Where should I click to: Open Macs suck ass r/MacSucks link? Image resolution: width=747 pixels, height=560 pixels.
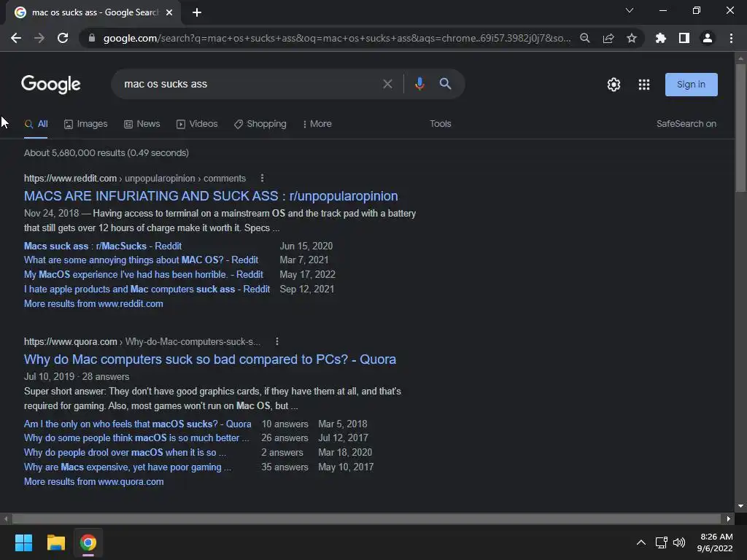click(x=103, y=246)
